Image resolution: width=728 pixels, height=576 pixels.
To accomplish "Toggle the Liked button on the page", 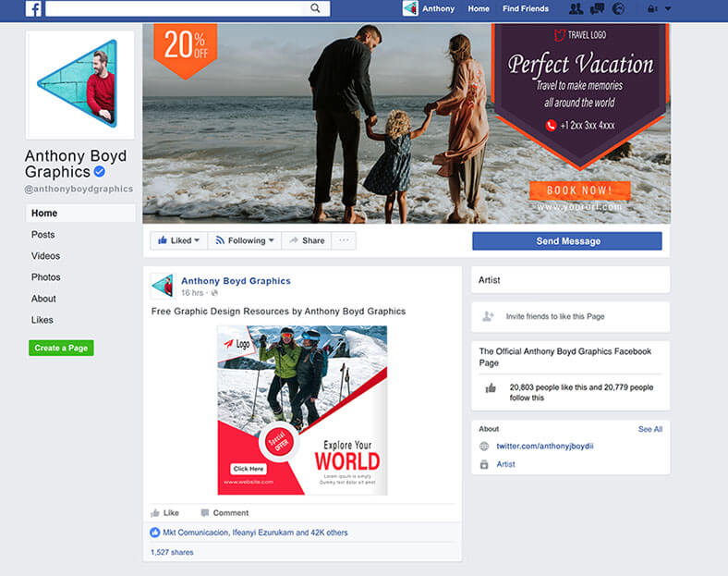I will point(179,240).
